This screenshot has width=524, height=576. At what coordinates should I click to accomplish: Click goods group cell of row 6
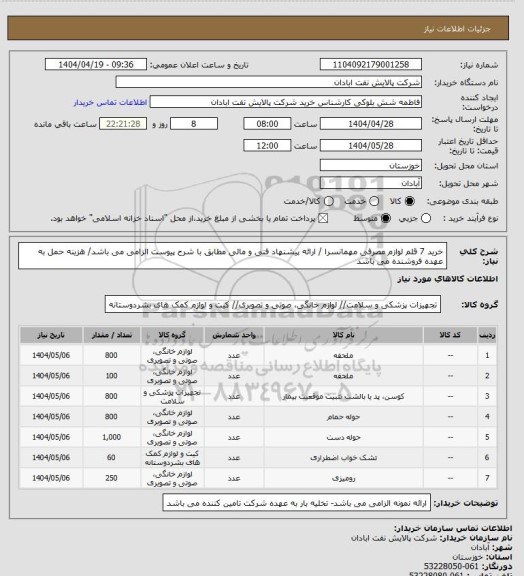(172, 458)
